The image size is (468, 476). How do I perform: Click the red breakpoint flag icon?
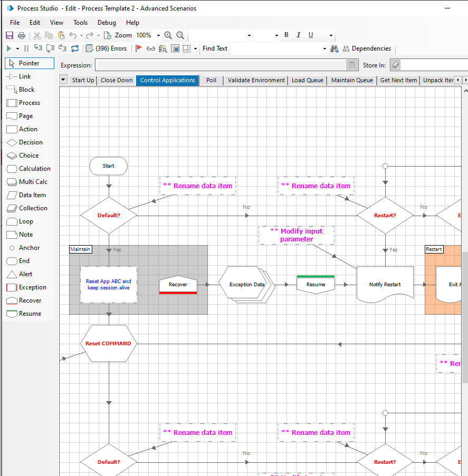tap(139, 48)
